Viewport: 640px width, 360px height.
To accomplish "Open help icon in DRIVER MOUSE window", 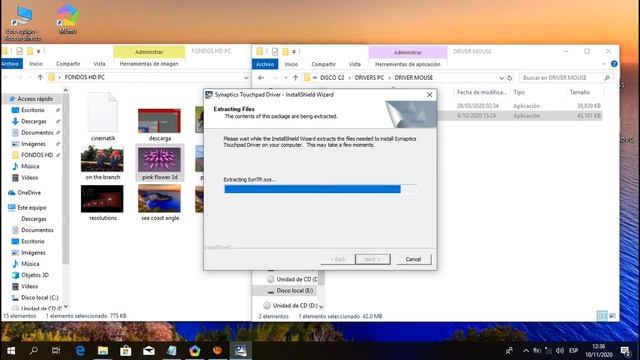I will 614,64.
